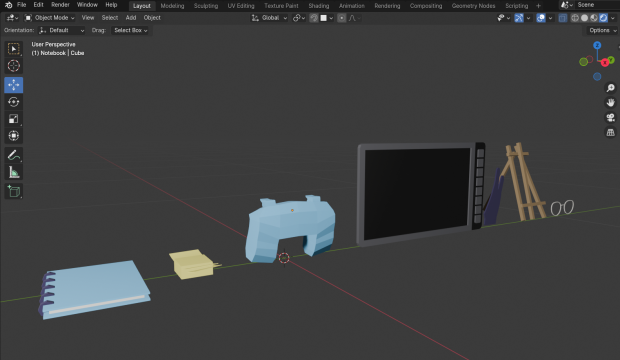
Task: Open the viewport View menu
Action: click(88, 18)
